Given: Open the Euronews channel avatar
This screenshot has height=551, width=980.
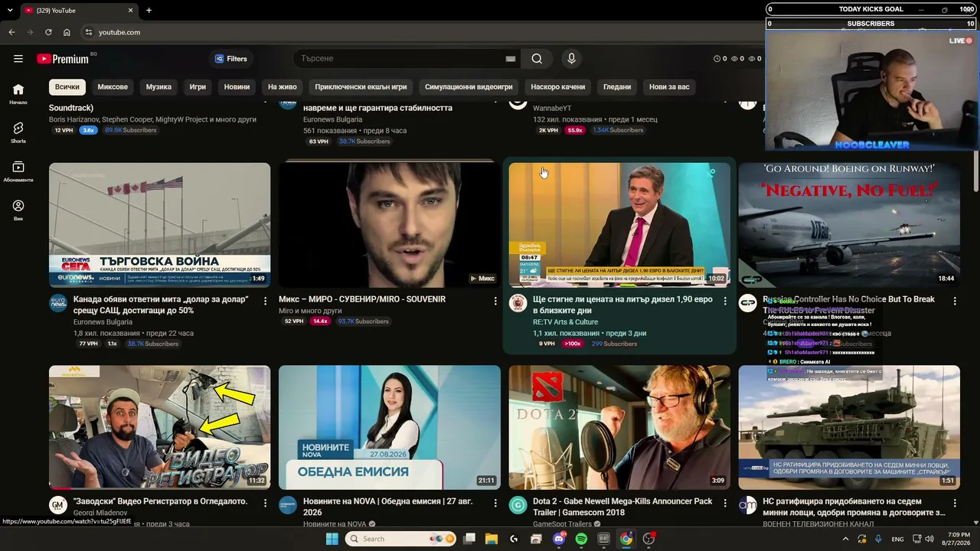Looking at the screenshot, I should pyautogui.click(x=58, y=303).
